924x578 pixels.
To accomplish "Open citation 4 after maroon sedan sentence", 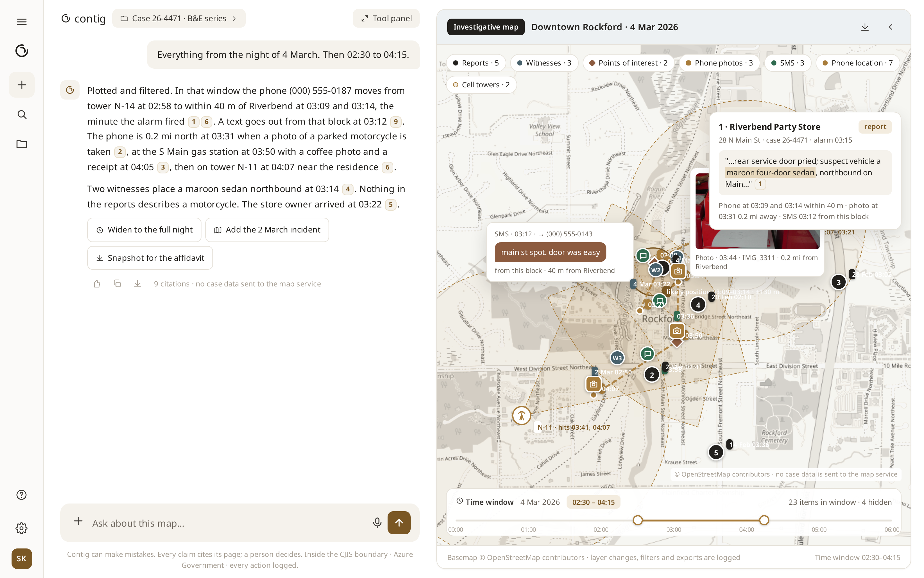I will click(347, 189).
